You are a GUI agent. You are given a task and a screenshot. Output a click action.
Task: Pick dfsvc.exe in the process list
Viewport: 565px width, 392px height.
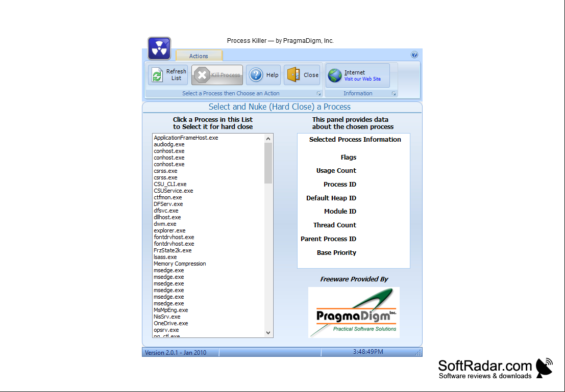click(166, 211)
